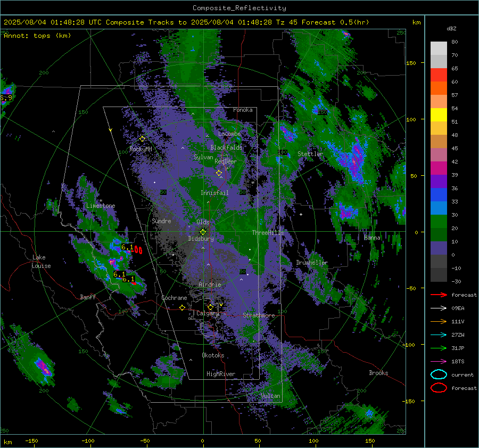479x448 pixels.
Task: Click the dBZ legend heading
Action: coord(451,29)
